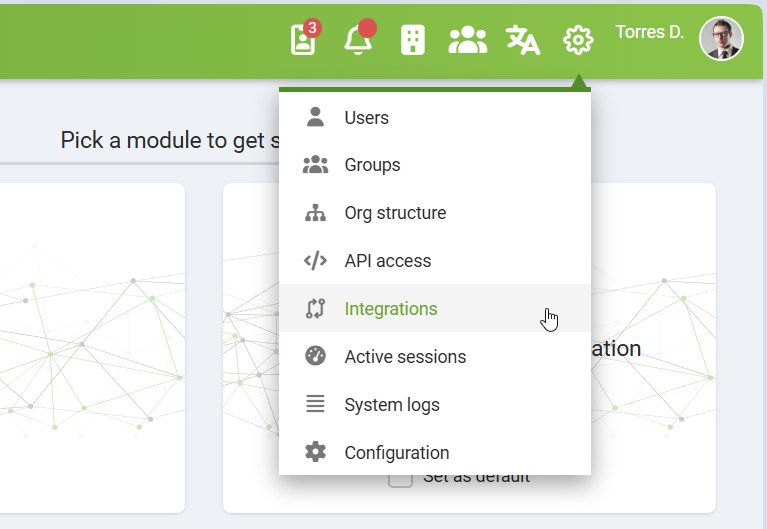Click the Active sessions gauge icon
The image size is (767, 529).
point(315,357)
